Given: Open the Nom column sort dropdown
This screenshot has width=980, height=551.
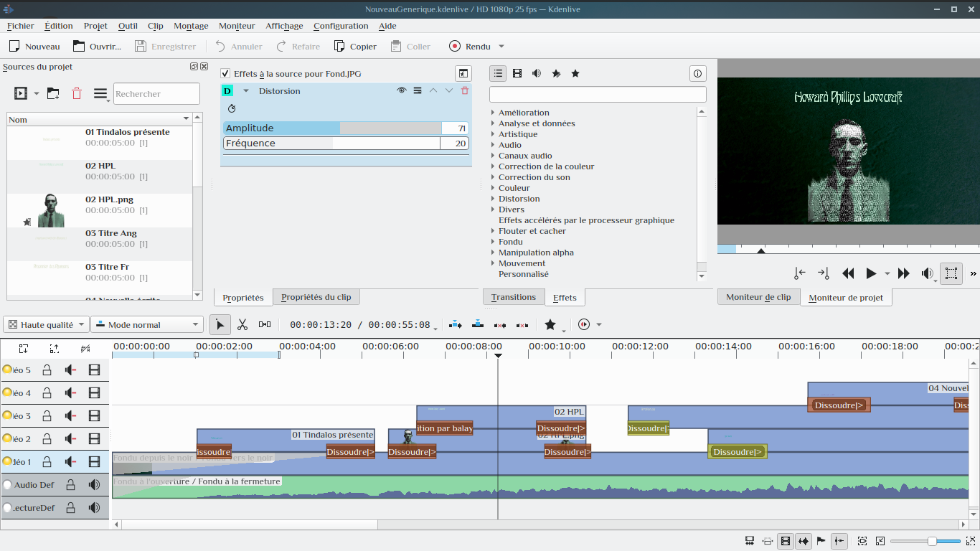Looking at the screenshot, I should [x=187, y=119].
